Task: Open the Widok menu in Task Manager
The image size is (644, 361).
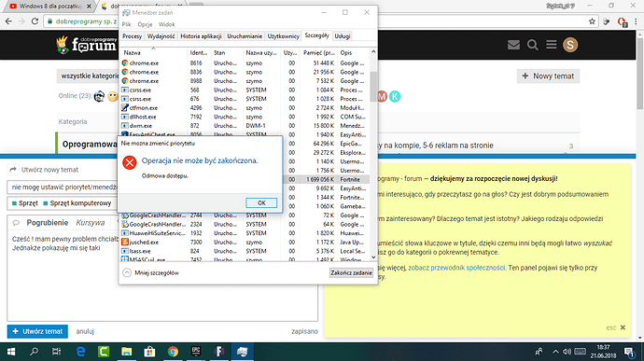Action: 166,24
